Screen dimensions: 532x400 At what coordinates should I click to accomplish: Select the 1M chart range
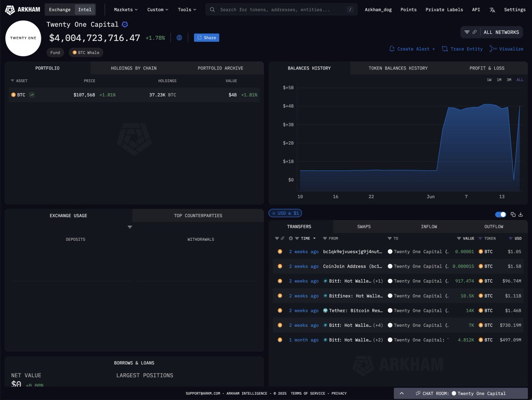pos(499,80)
